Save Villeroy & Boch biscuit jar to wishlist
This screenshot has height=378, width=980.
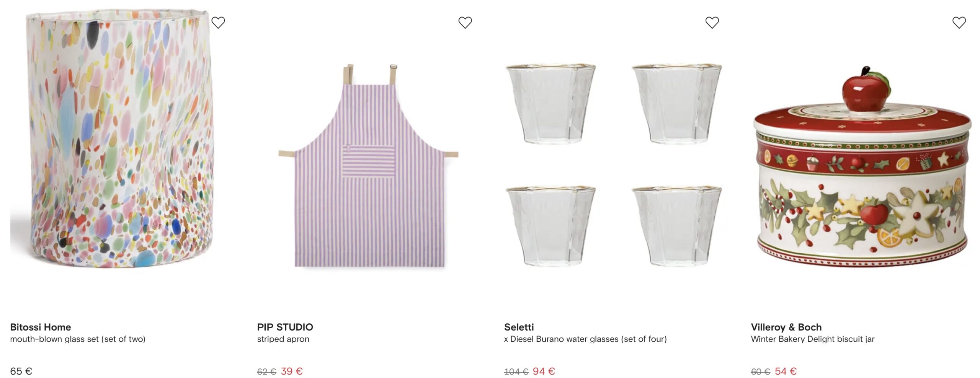(x=959, y=23)
